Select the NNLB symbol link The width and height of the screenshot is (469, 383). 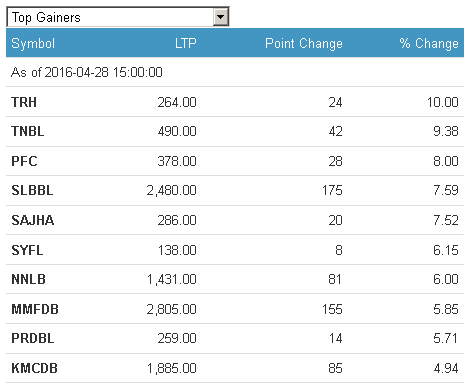[28, 279]
